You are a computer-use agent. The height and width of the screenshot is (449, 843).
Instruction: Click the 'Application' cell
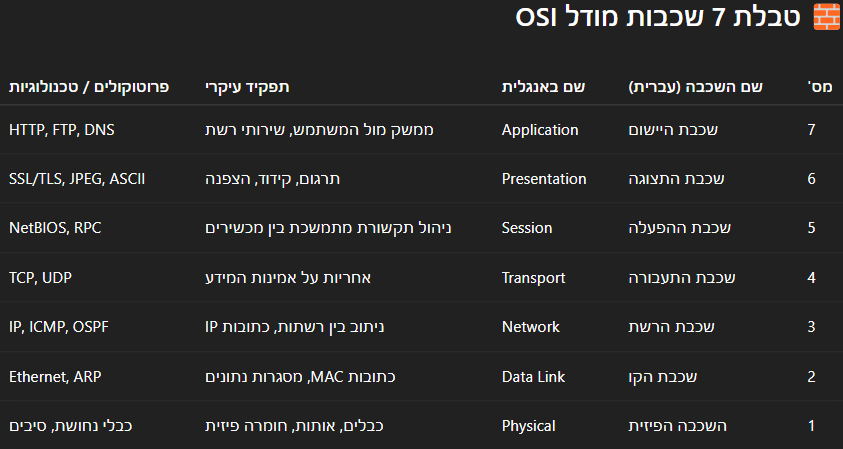pyautogui.click(x=540, y=130)
